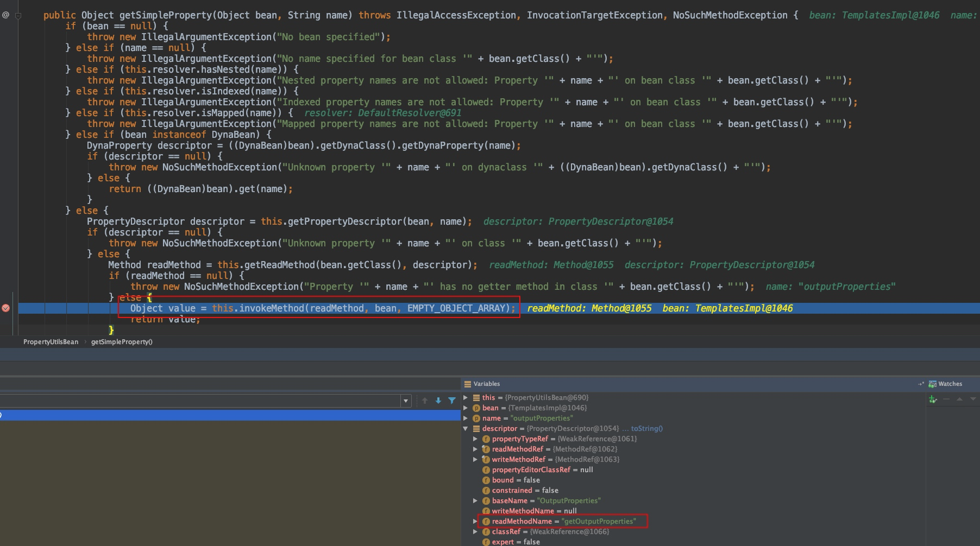Click the Variables panel icon
This screenshot has height=546, width=980.
click(468, 384)
